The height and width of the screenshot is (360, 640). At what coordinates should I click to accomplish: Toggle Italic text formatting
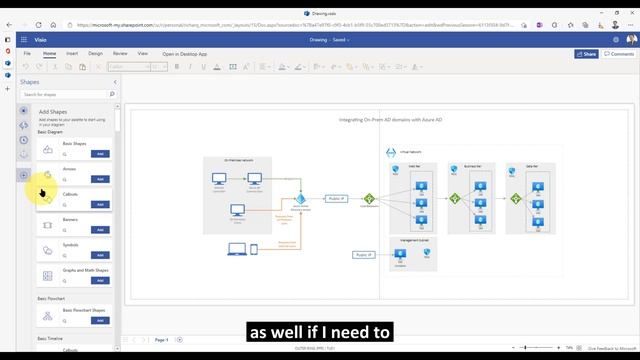pos(190,67)
